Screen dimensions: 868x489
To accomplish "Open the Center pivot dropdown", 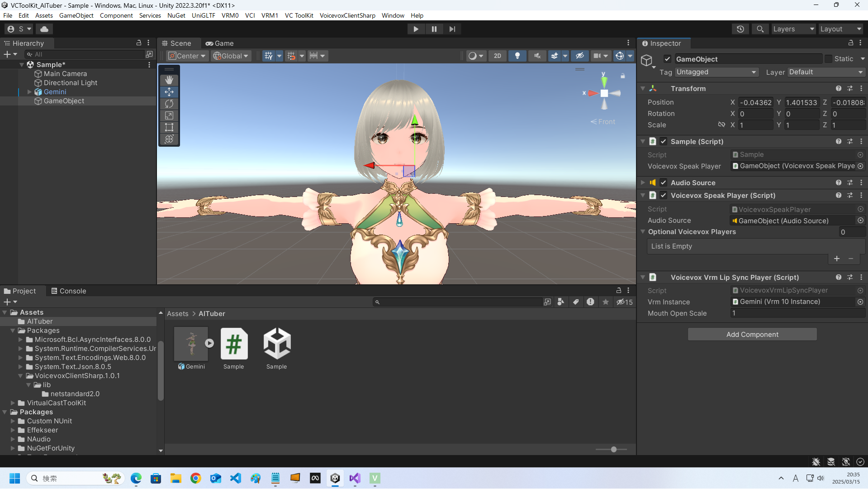I will pos(187,56).
